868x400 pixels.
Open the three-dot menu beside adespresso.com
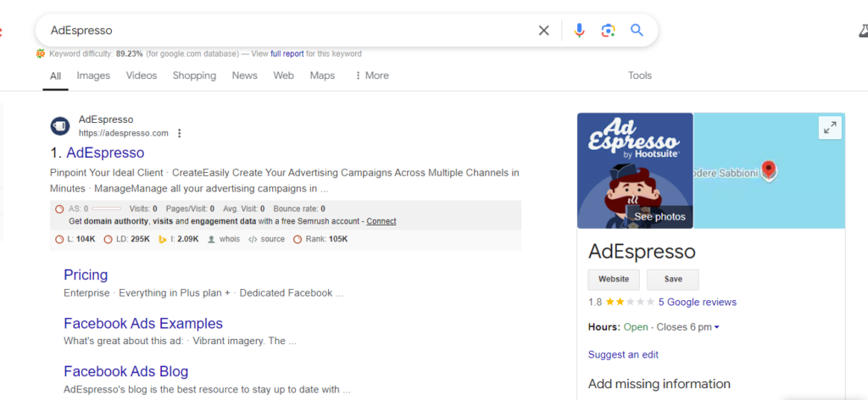point(179,133)
